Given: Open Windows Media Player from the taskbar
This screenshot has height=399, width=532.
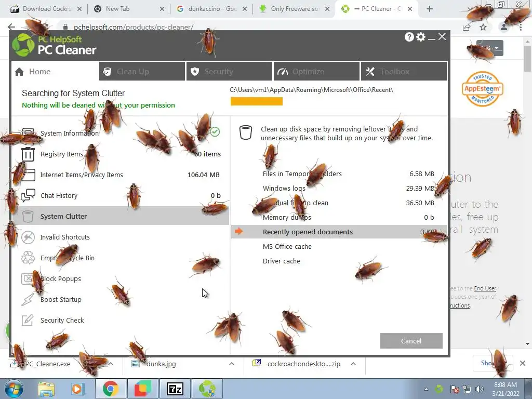Looking at the screenshot, I should (77, 389).
